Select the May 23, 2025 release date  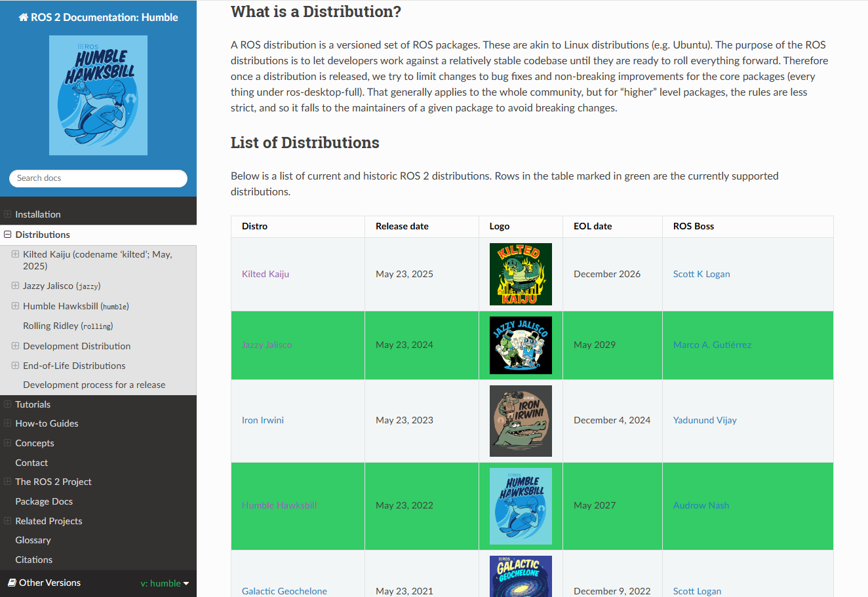click(404, 274)
